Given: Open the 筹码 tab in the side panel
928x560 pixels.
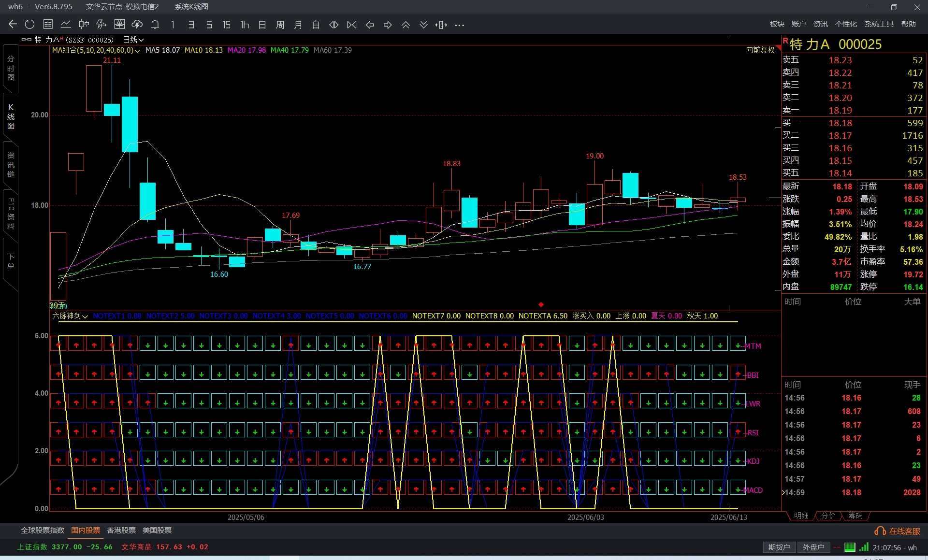Looking at the screenshot, I should click(x=855, y=516).
